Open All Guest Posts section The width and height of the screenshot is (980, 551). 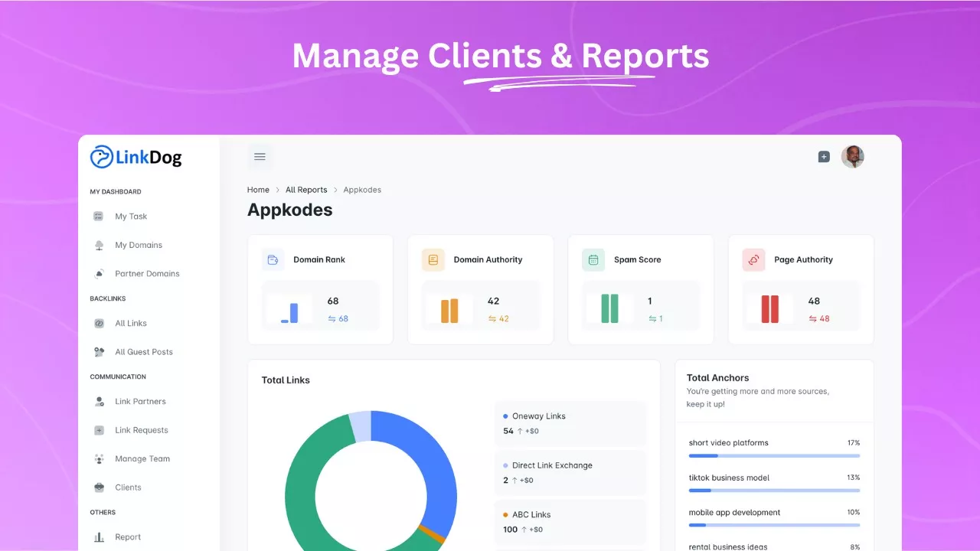[x=144, y=352]
